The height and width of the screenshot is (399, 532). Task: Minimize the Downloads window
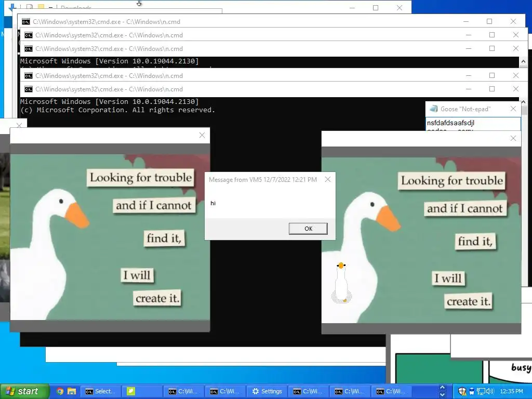pos(352,7)
